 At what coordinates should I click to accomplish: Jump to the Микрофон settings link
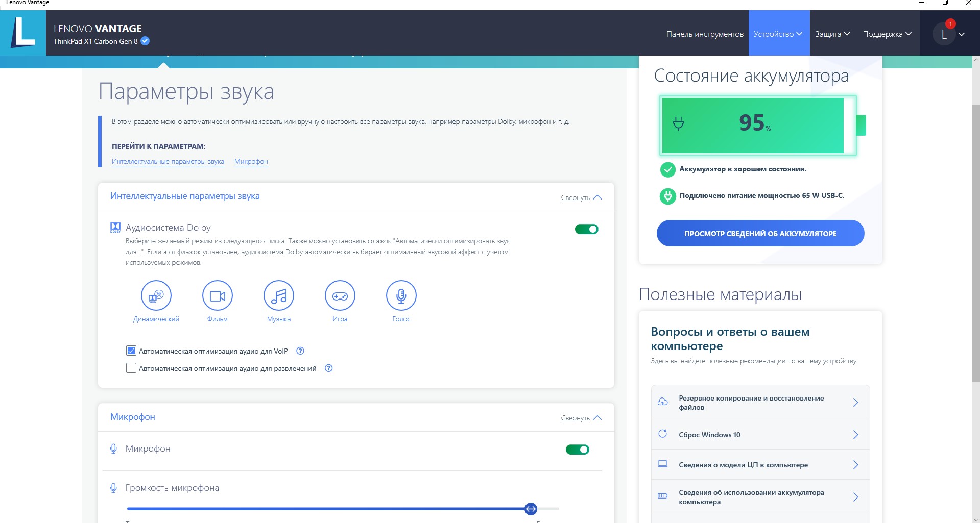point(251,162)
